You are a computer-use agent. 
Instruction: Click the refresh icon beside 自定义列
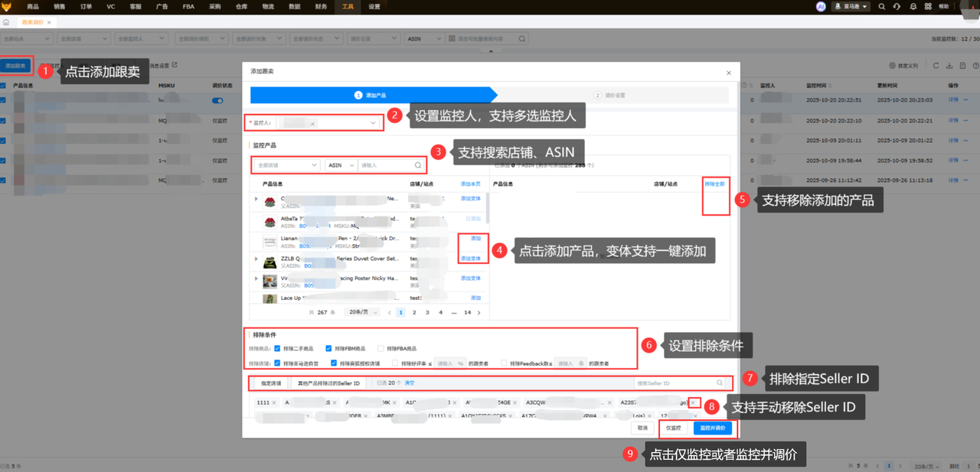936,66
